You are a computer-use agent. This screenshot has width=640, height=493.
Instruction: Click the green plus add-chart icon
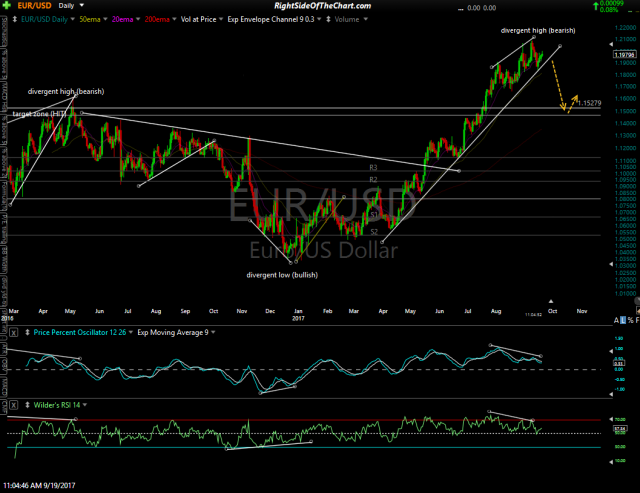point(6,5)
